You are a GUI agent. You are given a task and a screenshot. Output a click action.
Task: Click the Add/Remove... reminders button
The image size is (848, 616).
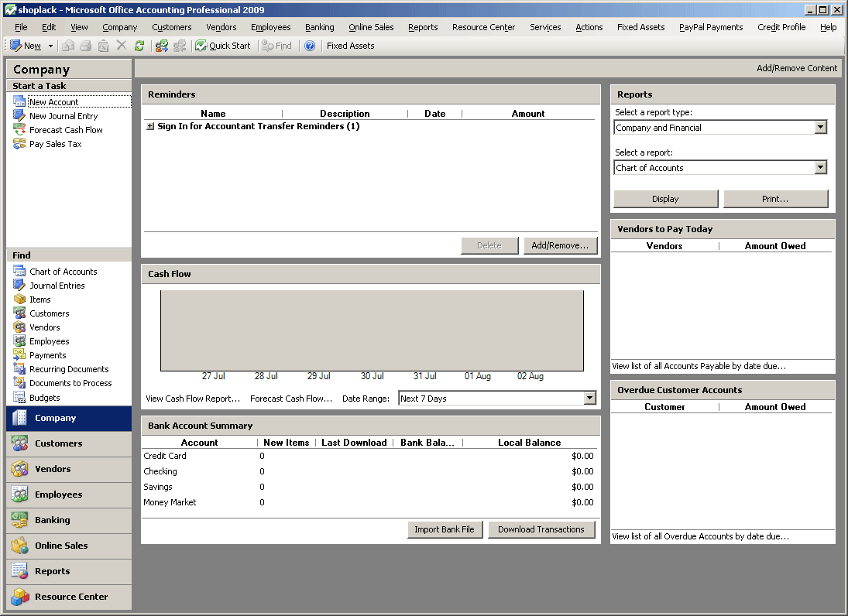[x=560, y=245]
